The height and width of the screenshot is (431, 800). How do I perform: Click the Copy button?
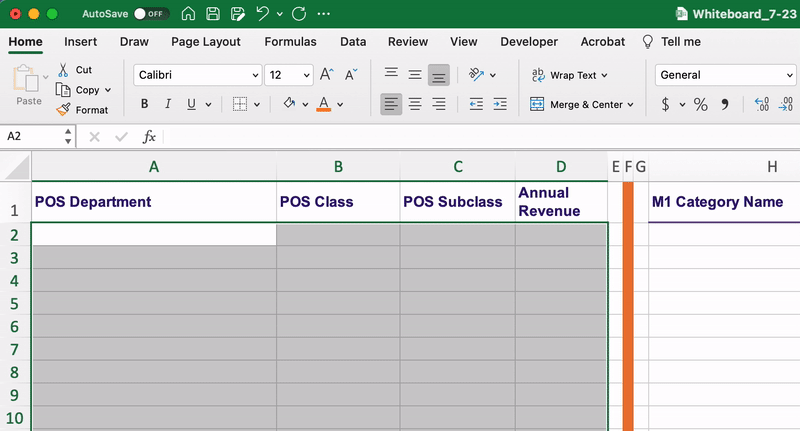[78, 90]
